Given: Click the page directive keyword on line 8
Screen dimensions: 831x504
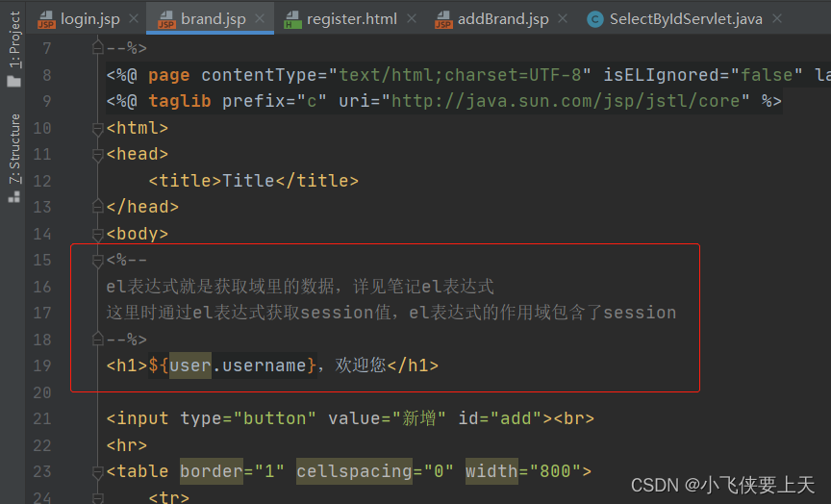Looking at the screenshot, I should coord(169,75).
